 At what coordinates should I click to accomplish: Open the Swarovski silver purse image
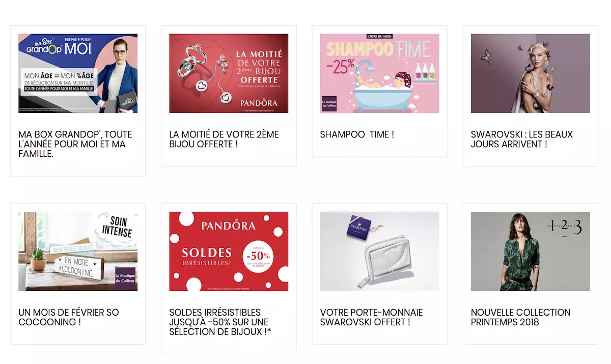tap(379, 251)
